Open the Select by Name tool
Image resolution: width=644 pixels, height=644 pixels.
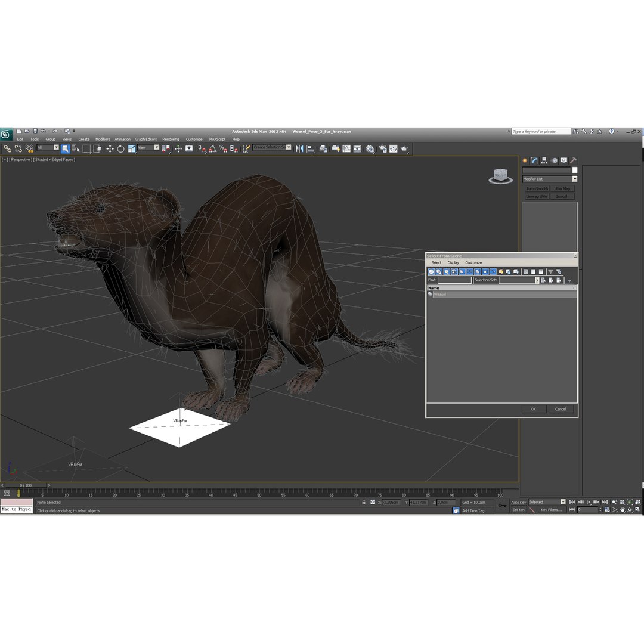pos(76,148)
